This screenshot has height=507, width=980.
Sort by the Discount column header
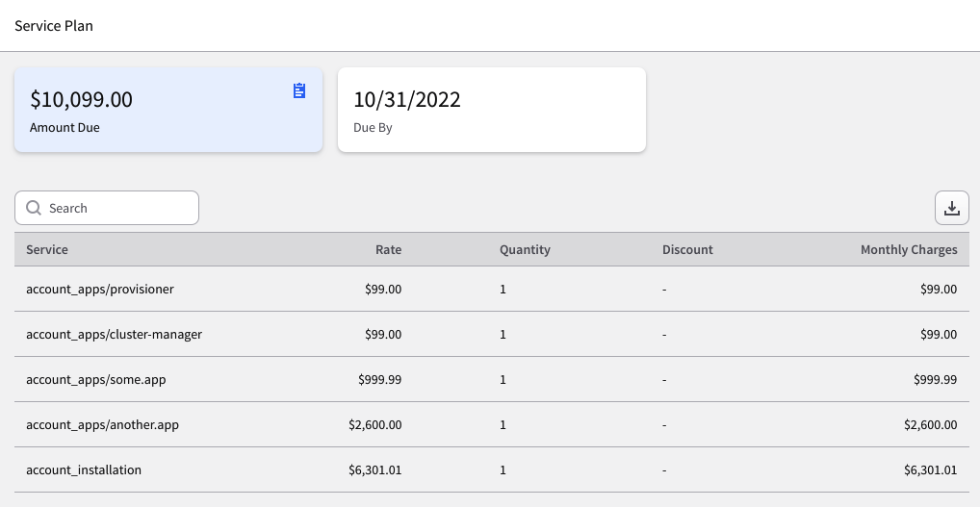687,250
